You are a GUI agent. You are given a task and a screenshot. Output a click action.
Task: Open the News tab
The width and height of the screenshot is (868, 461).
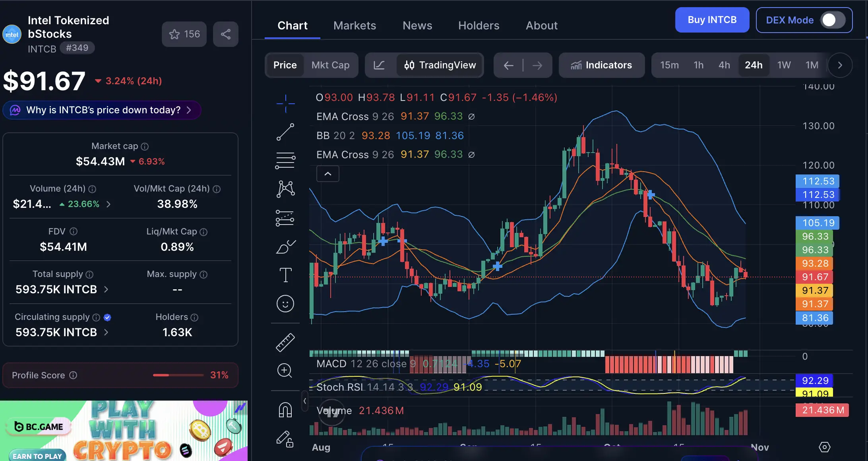point(417,25)
